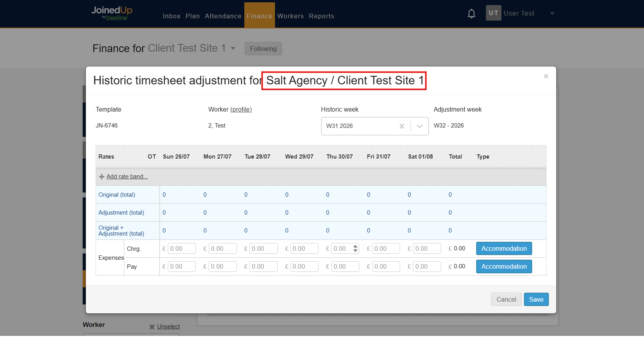Click the Chrg. expense field for Sun 26/07
Image resolution: width=644 pixels, height=360 pixels.
(x=182, y=248)
